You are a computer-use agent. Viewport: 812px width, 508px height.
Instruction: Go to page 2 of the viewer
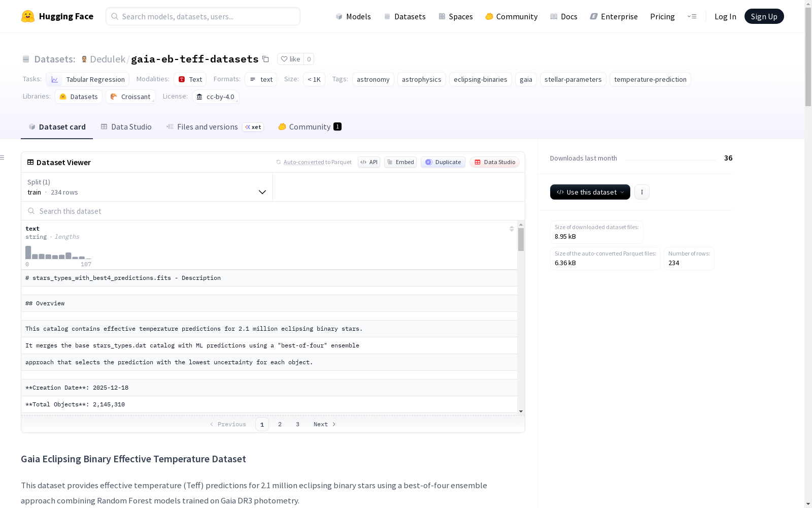click(280, 424)
